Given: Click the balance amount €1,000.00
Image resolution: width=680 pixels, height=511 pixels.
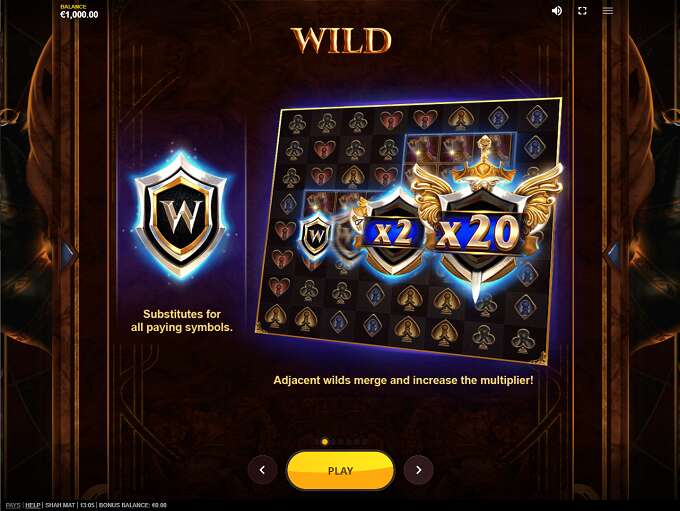Looking at the screenshot, I should (79, 14).
